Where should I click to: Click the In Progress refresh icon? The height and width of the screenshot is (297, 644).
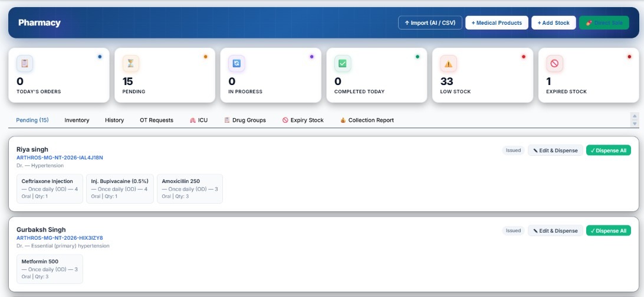[236, 63]
